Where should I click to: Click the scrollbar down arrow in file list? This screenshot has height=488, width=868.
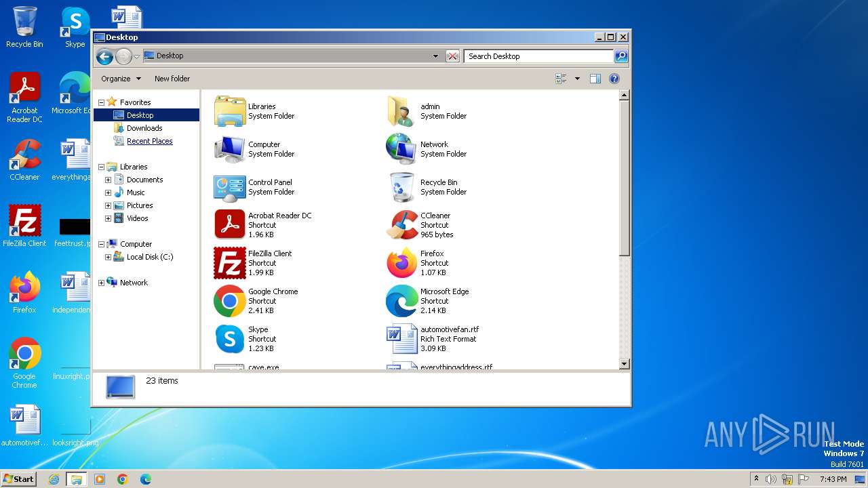click(x=625, y=364)
